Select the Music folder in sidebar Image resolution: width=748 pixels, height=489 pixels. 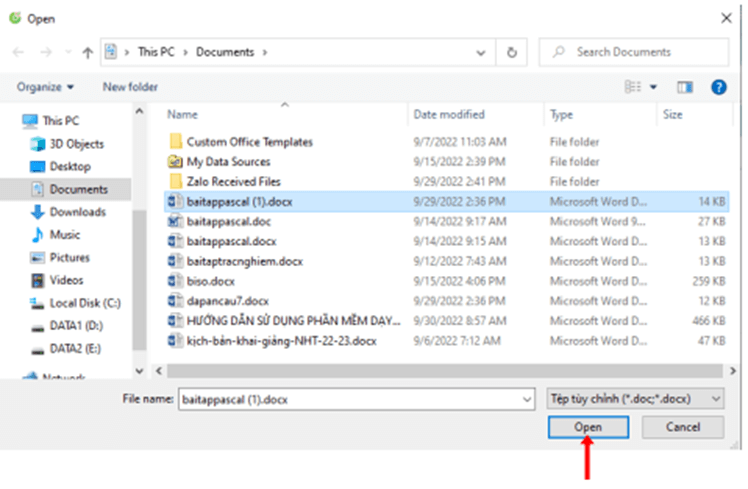pyautogui.click(x=65, y=235)
